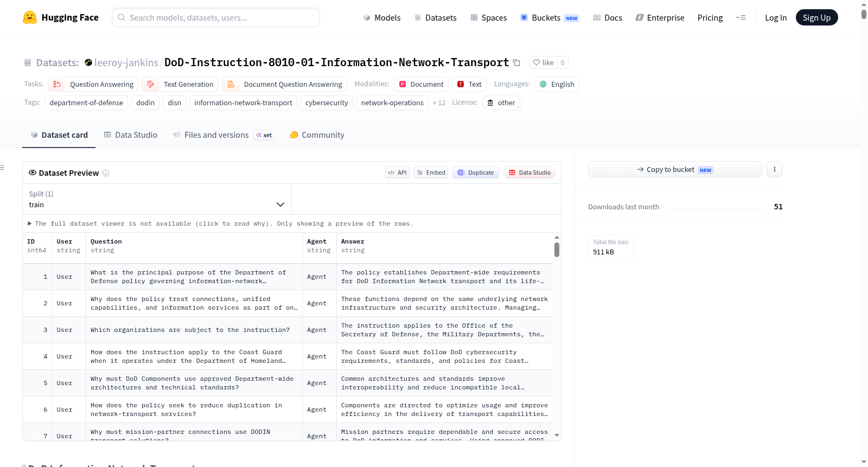Click the leeroy-jankins avatar icon
Viewport: 868px width, 467px height.
[x=88, y=62]
